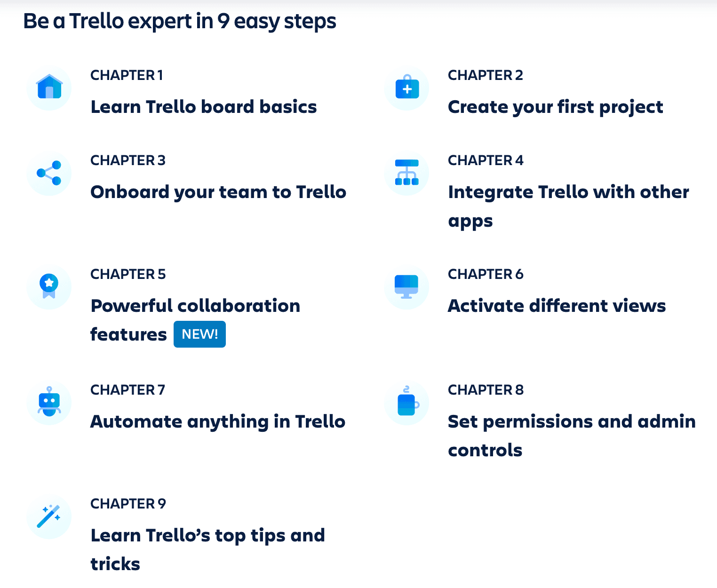The height and width of the screenshot is (588, 717).
Task: Open 'Set permissions and admin controls' link
Action: pyautogui.click(x=571, y=422)
